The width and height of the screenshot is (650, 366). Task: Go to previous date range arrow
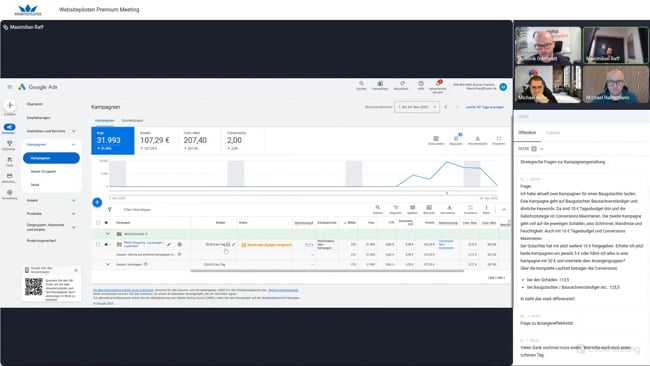pyautogui.click(x=446, y=107)
